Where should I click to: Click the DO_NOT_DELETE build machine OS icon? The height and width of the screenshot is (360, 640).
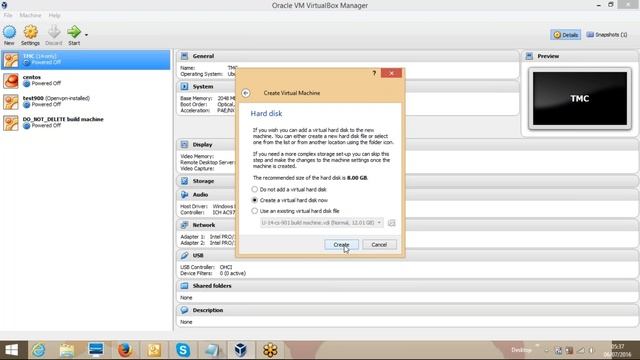[11, 123]
